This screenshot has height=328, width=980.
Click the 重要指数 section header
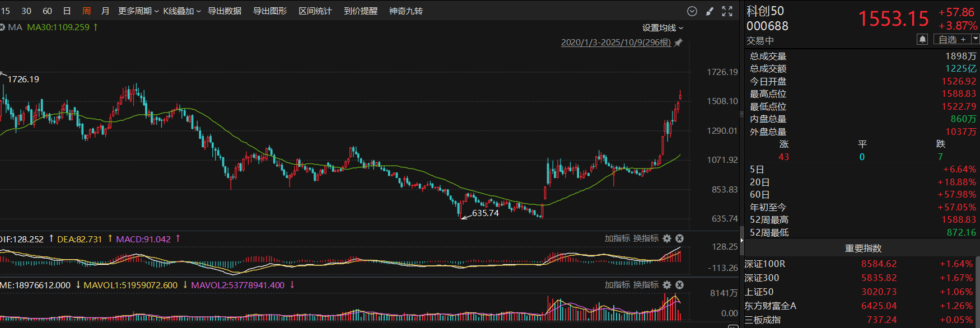pyautogui.click(x=863, y=248)
